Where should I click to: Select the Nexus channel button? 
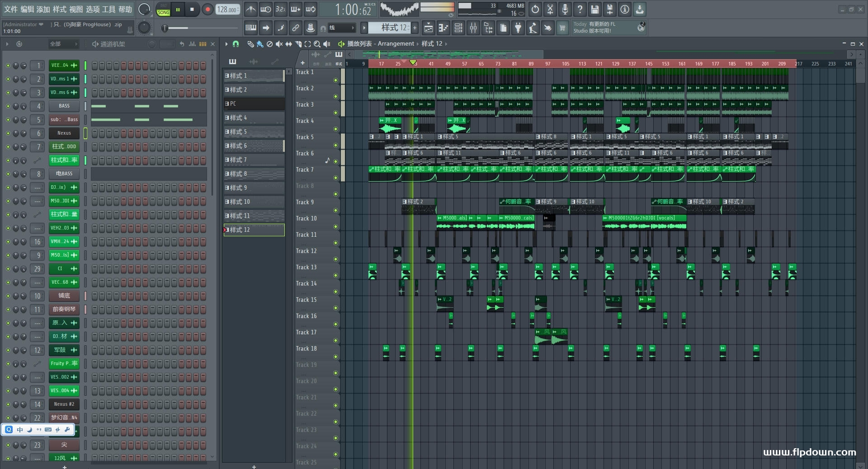click(64, 133)
